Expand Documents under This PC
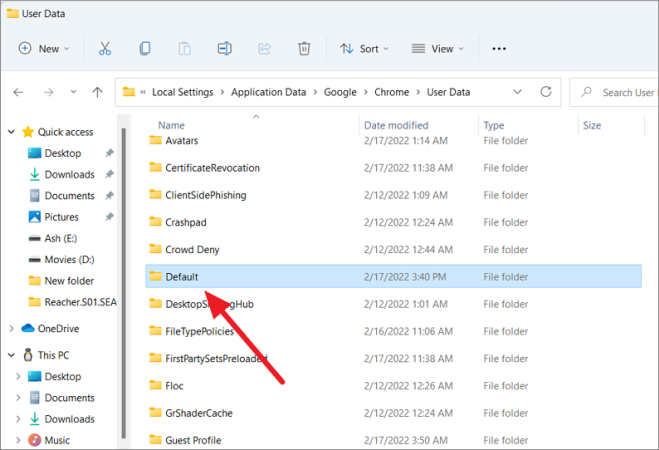 (x=18, y=397)
